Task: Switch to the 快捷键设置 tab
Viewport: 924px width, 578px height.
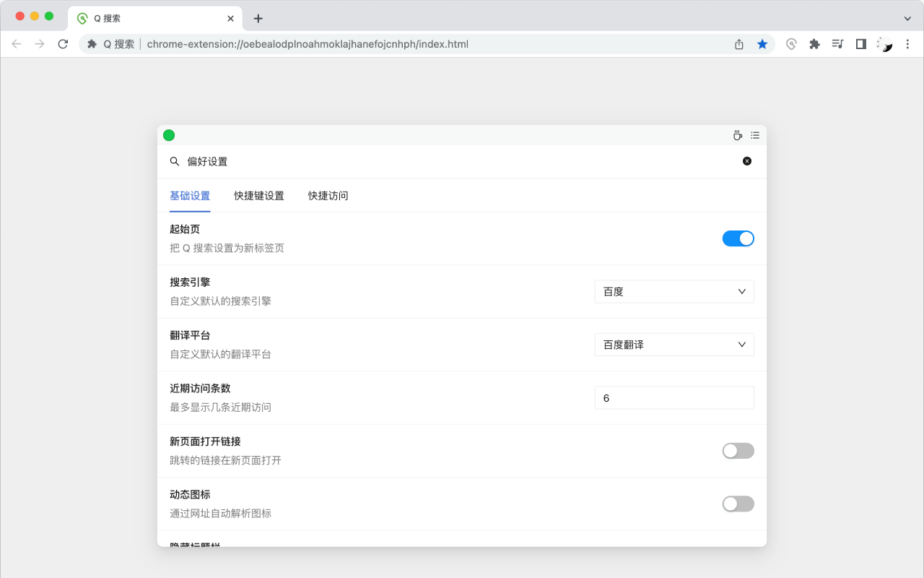Action: coord(259,196)
